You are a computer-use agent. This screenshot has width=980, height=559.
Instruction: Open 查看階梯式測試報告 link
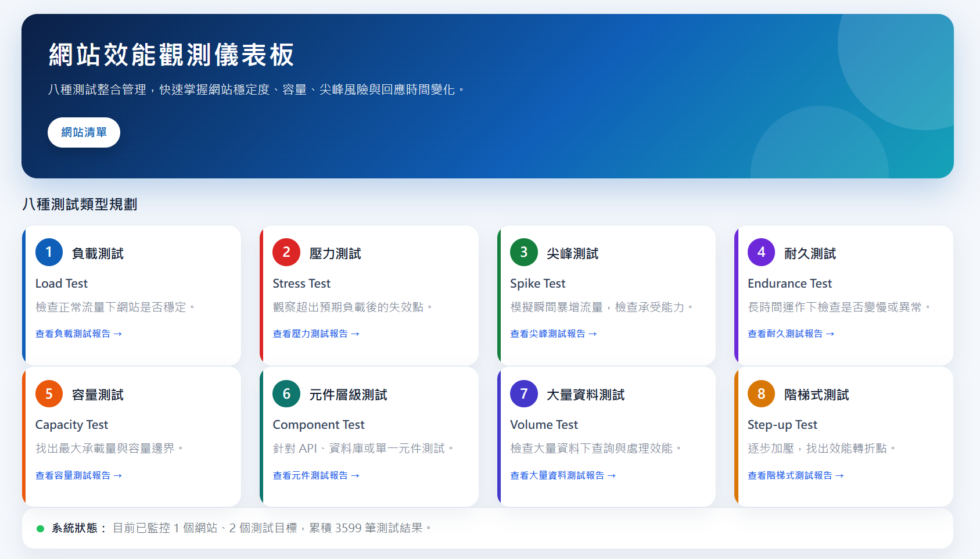(796, 475)
